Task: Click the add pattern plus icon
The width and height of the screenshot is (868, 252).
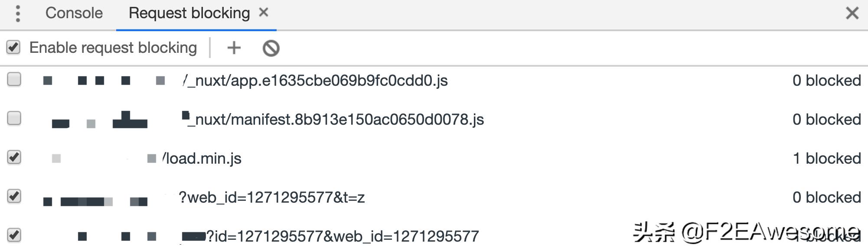Action: point(234,48)
